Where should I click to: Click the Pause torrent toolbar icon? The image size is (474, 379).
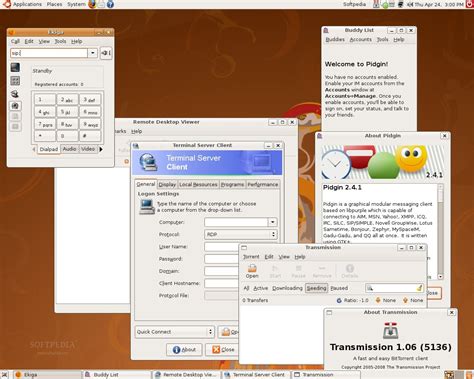click(298, 271)
